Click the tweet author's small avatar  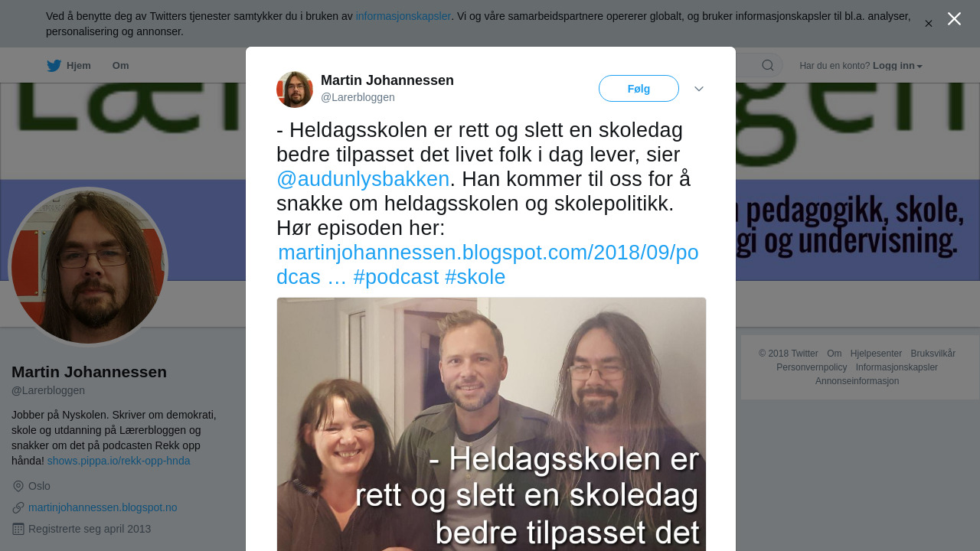pos(295,90)
